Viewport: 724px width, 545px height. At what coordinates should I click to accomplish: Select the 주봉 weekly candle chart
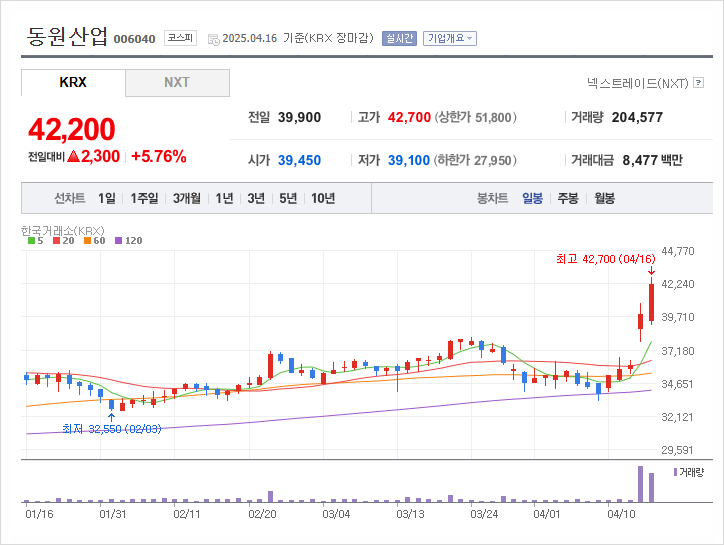pos(568,199)
